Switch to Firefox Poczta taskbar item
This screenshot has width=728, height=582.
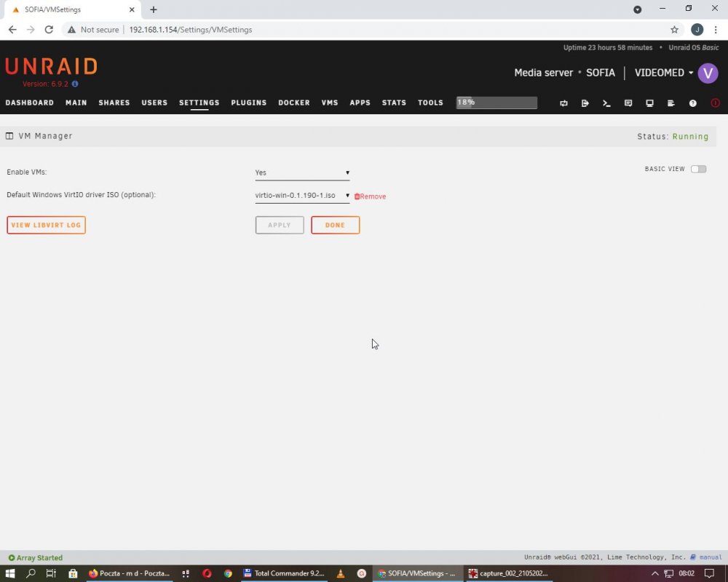[130, 573]
